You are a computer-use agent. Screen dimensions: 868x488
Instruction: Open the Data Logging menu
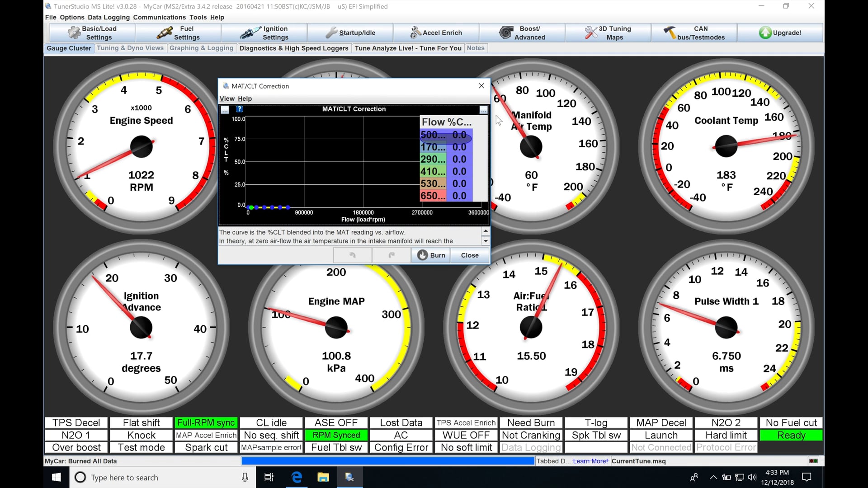pos(108,17)
